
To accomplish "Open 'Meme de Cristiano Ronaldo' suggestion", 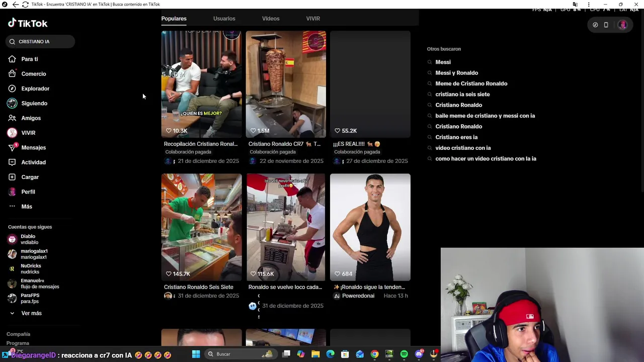I will point(471,83).
